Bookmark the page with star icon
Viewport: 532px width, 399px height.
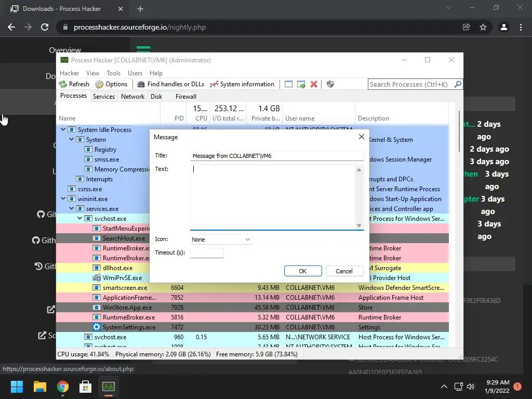tap(483, 27)
